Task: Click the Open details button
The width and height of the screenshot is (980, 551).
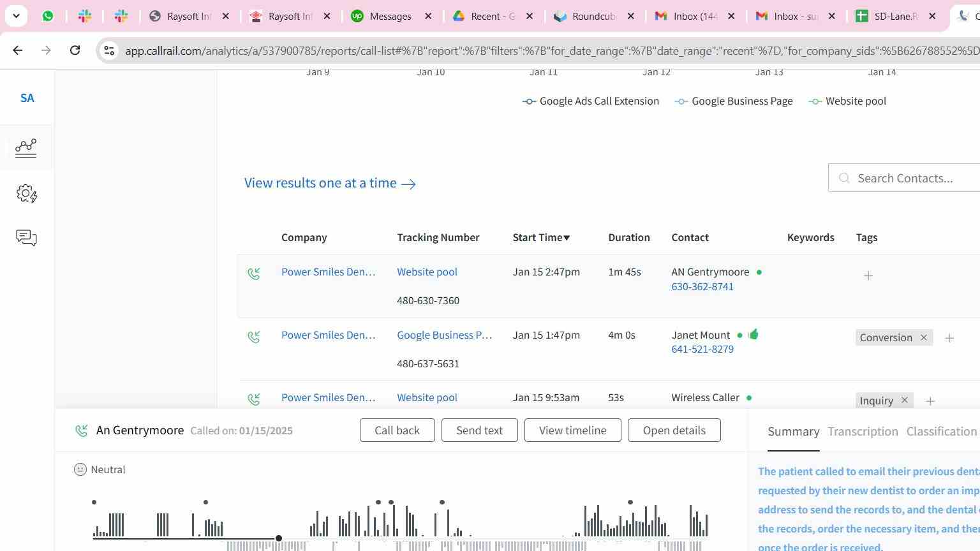Action: coord(674,430)
